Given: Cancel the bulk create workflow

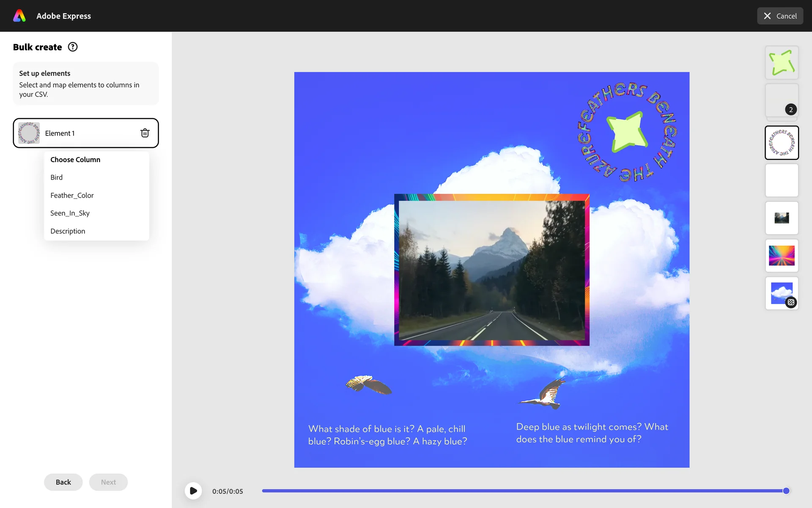Looking at the screenshot, I should pyautogui.click(x=780, y=16).
